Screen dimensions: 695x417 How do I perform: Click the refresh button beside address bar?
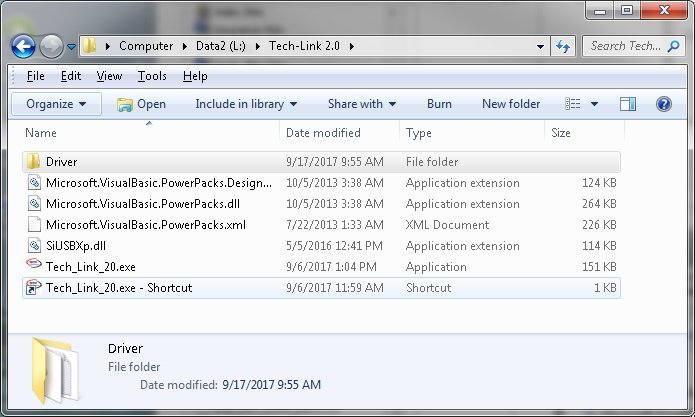coord(563,46)
